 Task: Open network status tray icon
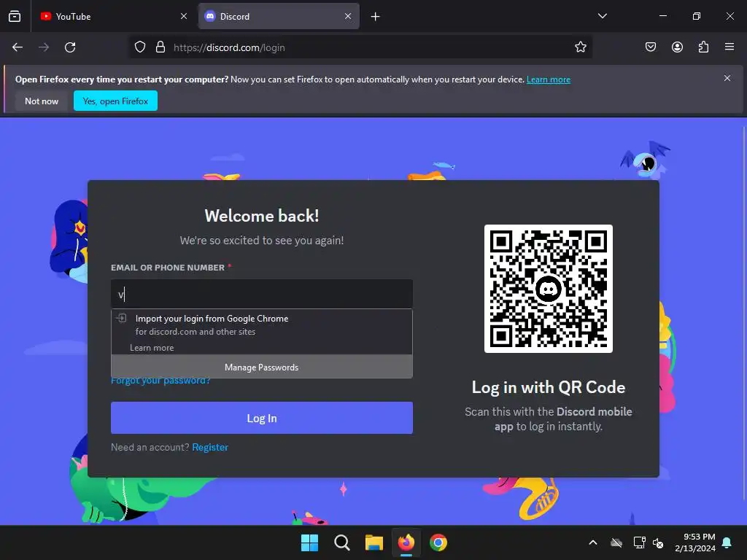pos(639,542)
